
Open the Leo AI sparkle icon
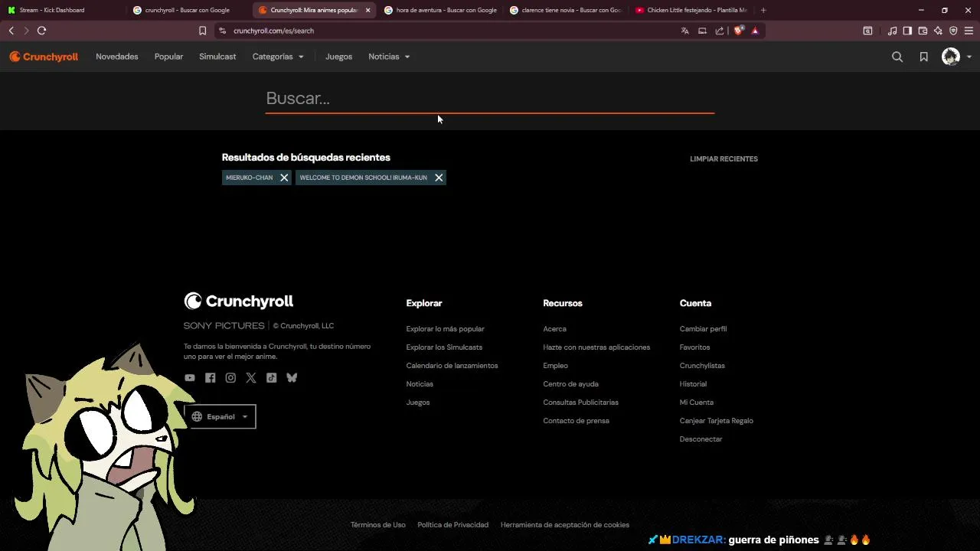(938, 31)
